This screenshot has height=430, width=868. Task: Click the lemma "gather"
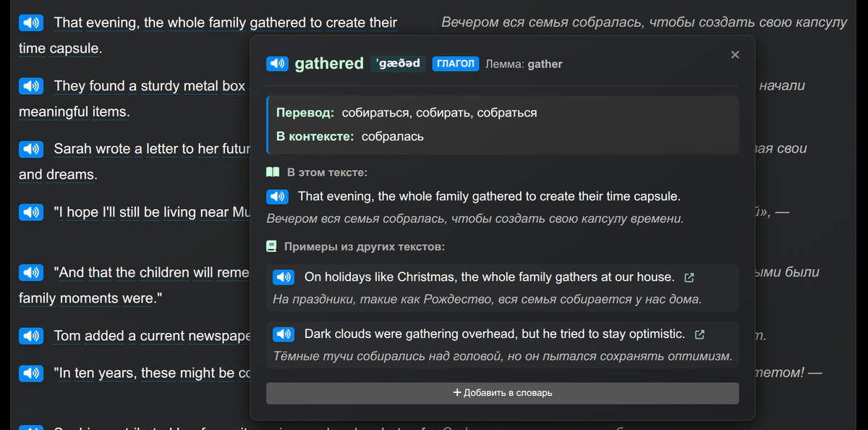tap(545, 64)
